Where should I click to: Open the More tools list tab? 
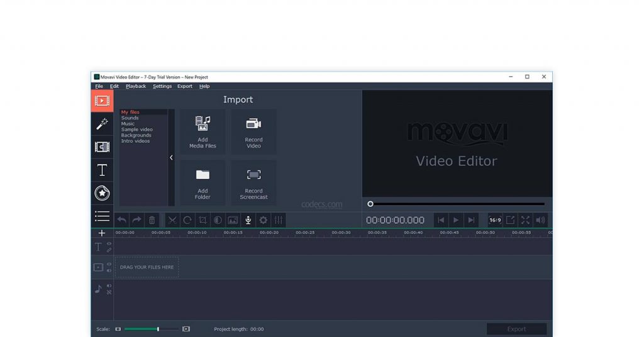click(x=103, y=216)
